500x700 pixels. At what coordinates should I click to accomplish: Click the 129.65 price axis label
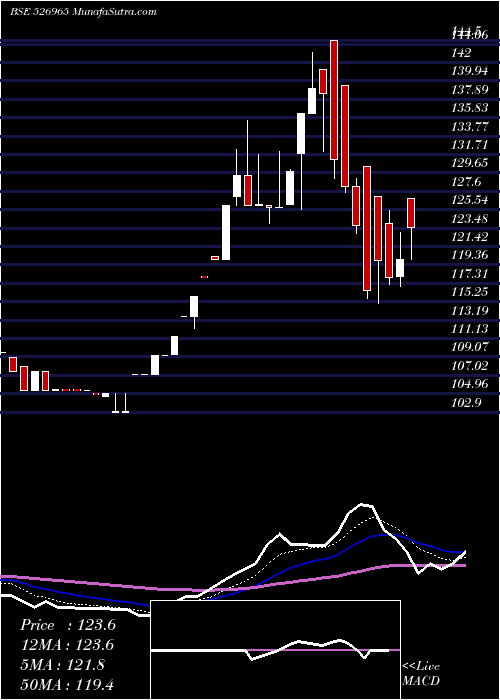[470, 163]
